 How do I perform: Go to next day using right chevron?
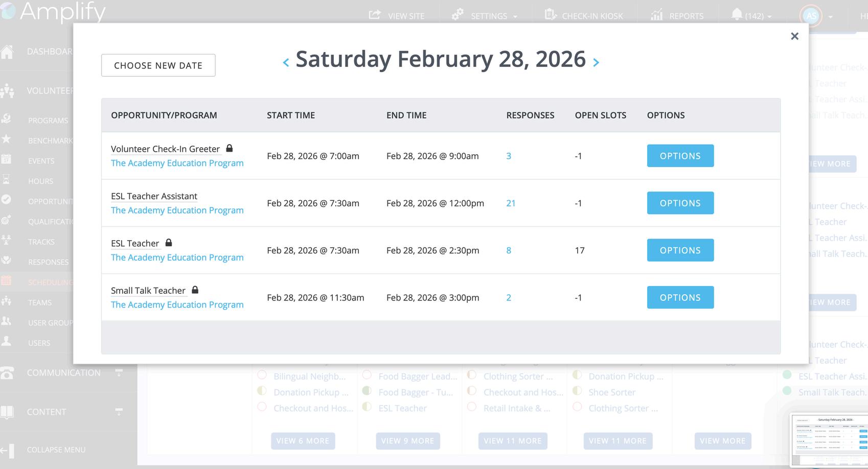(x=596, y=62)
